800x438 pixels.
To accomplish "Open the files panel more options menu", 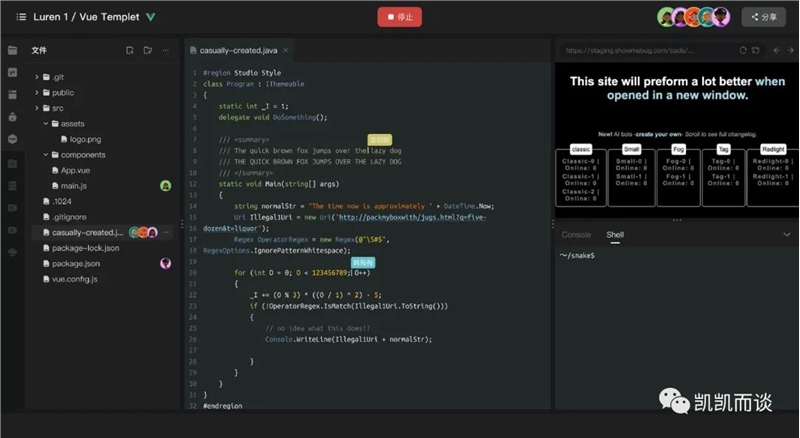I will click(x=165, y=50).
